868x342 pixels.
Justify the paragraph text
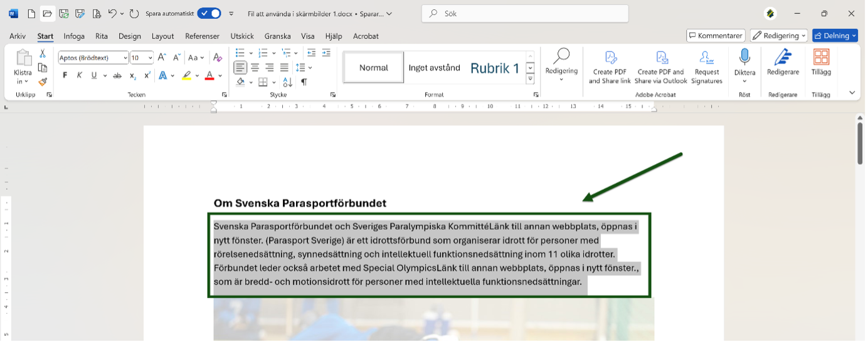click(284, 68)
